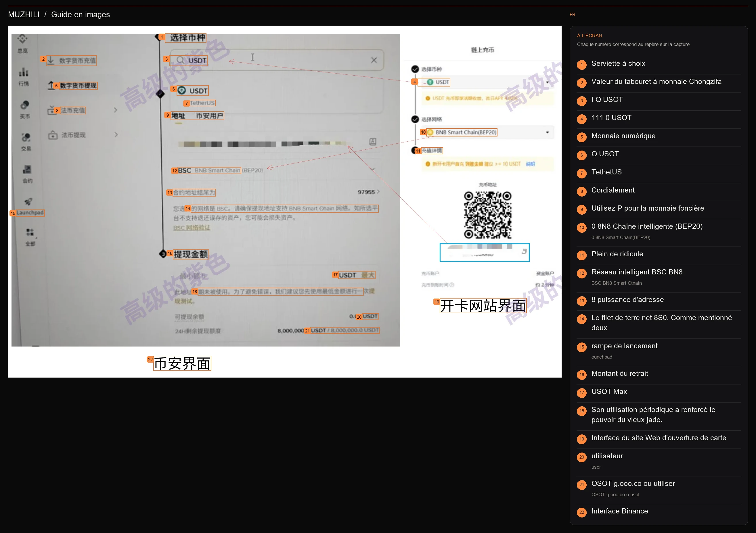Switch to the 币安用户 tab
This screenshot has height=533, width=756.
click(x=209, y=116)
